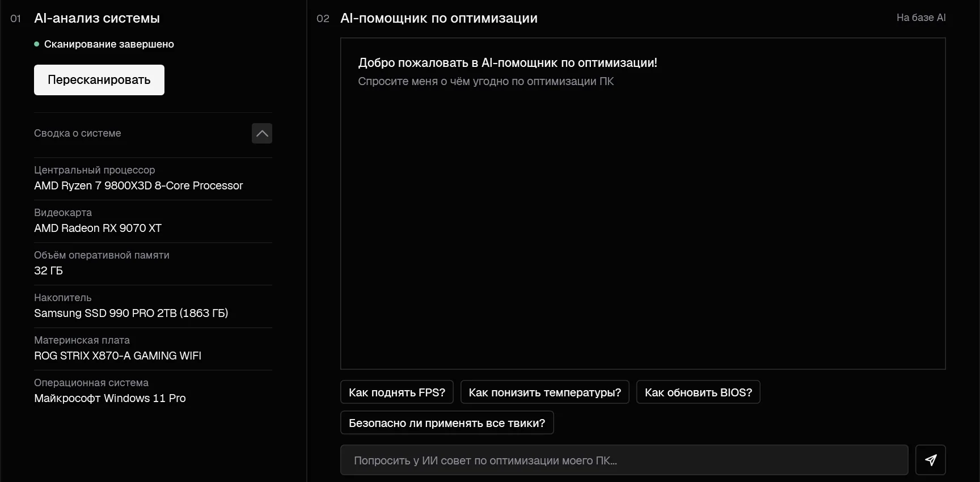Click the Пересканировать button
The width and height of the screenshot is (980, 482).
(x=99, y=80)
